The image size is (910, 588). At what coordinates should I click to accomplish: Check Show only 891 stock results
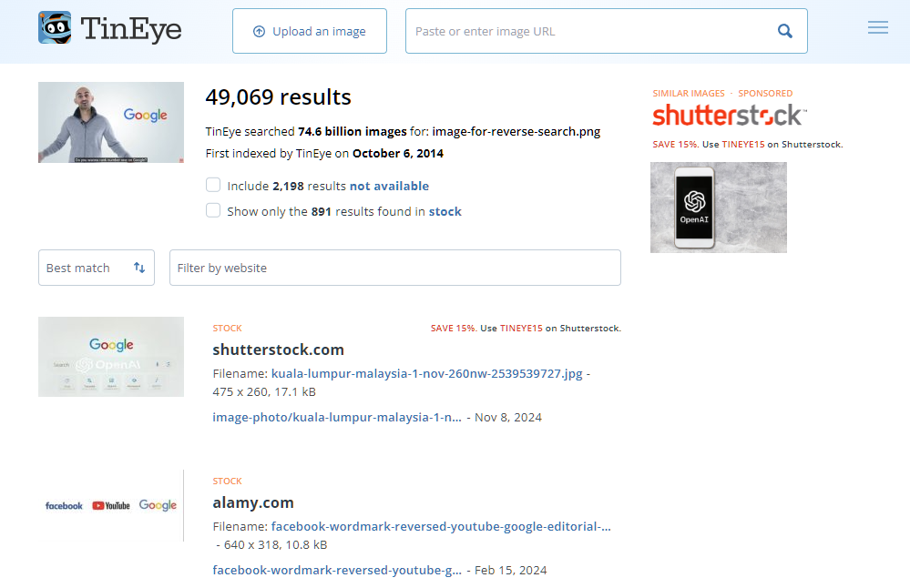pos(213,210)
